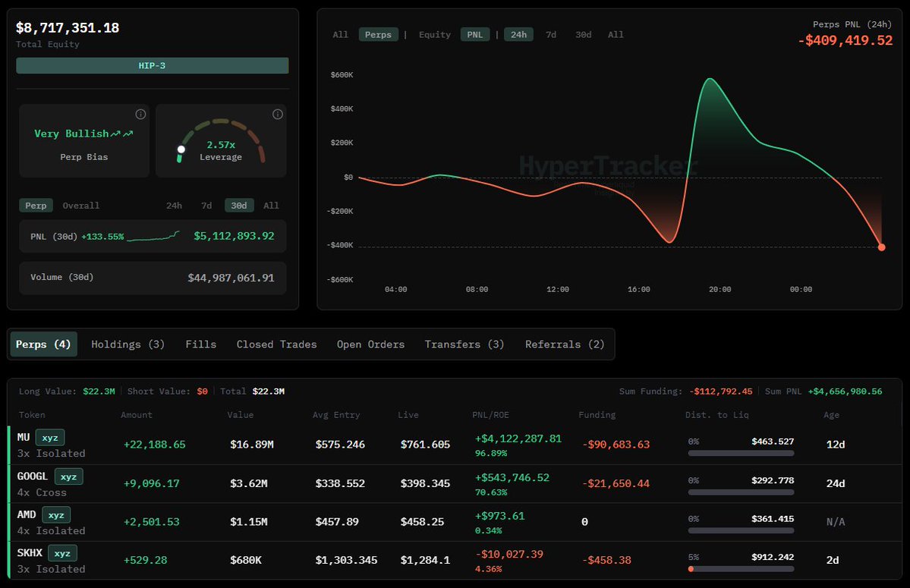Click the 30d PNL value $5,112,893.92
This screenshot has height=588, width=910.
tap(234, 236)
